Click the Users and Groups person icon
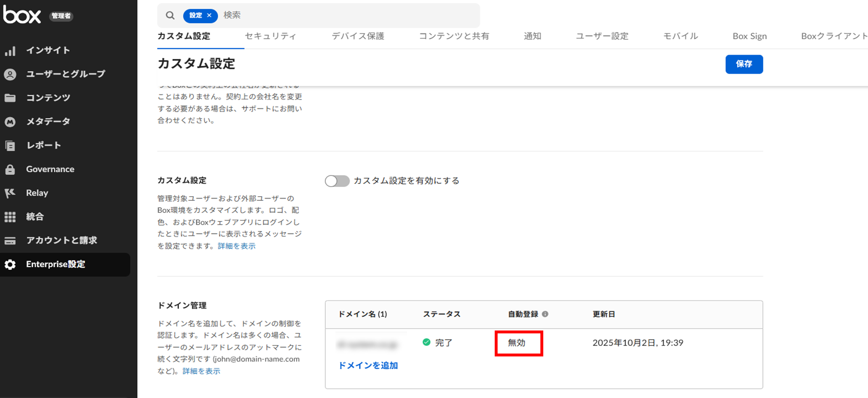Image resolution: width=868 pixels, height=398 pixels. coord(10,74)
